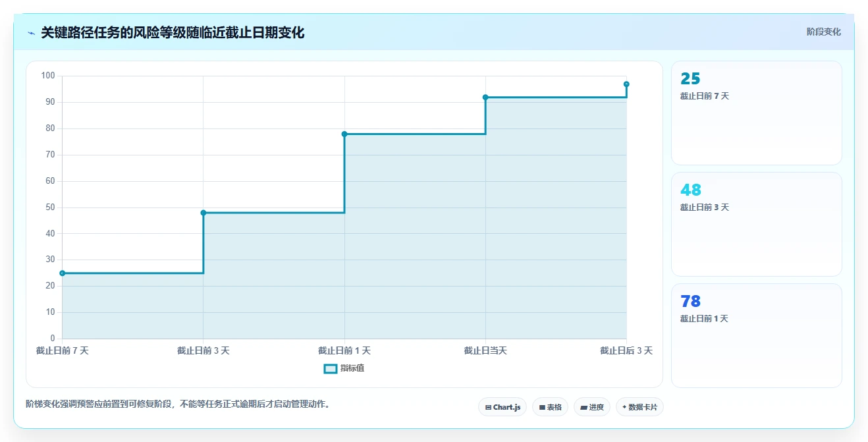The height and width of the screenshot is (442, 868).
Task: Click the data point at 截止日前 3 天
Action: tap(203, 213)
